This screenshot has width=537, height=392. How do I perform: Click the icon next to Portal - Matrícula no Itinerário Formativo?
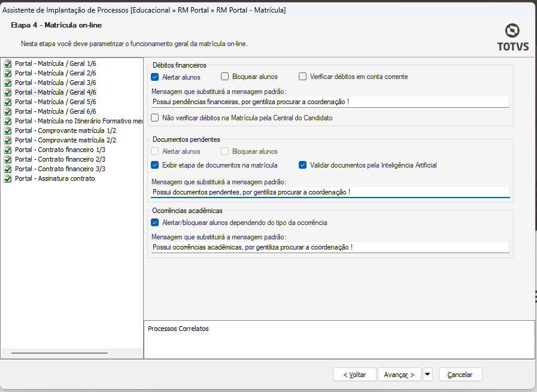click(8, 121)
